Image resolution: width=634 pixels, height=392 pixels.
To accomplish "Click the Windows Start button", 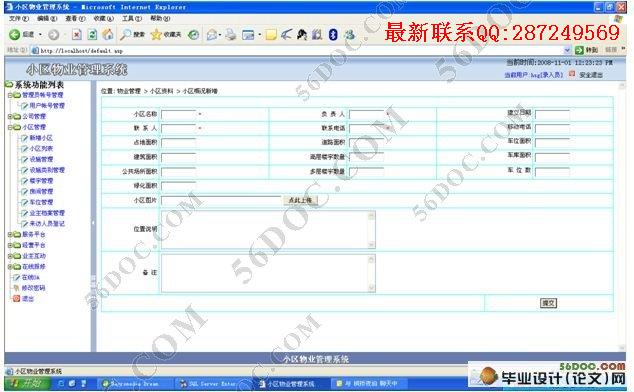I will 27,383.
